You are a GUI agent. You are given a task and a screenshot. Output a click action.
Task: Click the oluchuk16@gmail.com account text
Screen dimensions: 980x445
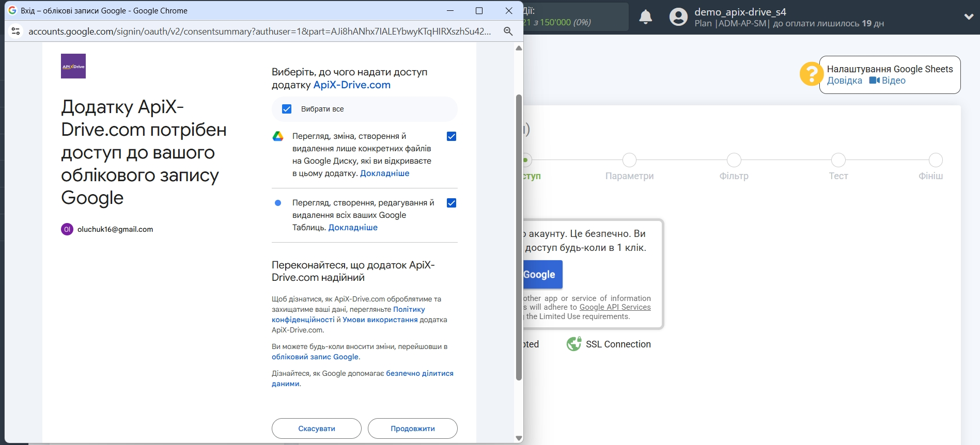(x=115, y=229)
